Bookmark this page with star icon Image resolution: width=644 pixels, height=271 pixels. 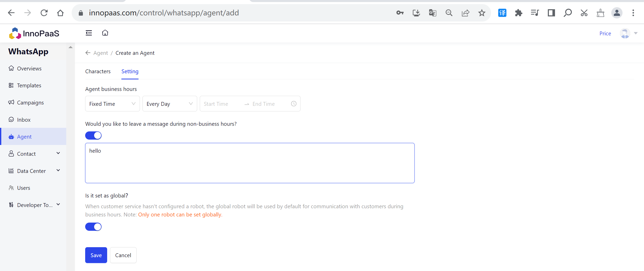[x=482, y=13]
